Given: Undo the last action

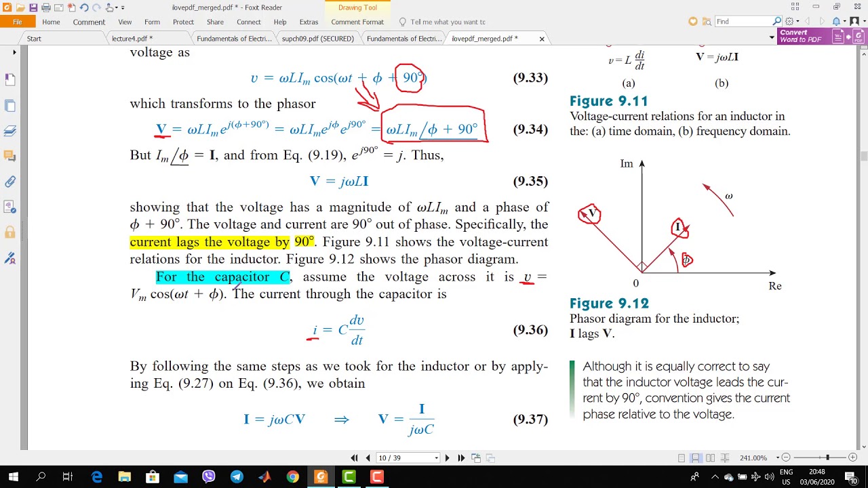Looking at the screenshot, I should coord(84,7).
